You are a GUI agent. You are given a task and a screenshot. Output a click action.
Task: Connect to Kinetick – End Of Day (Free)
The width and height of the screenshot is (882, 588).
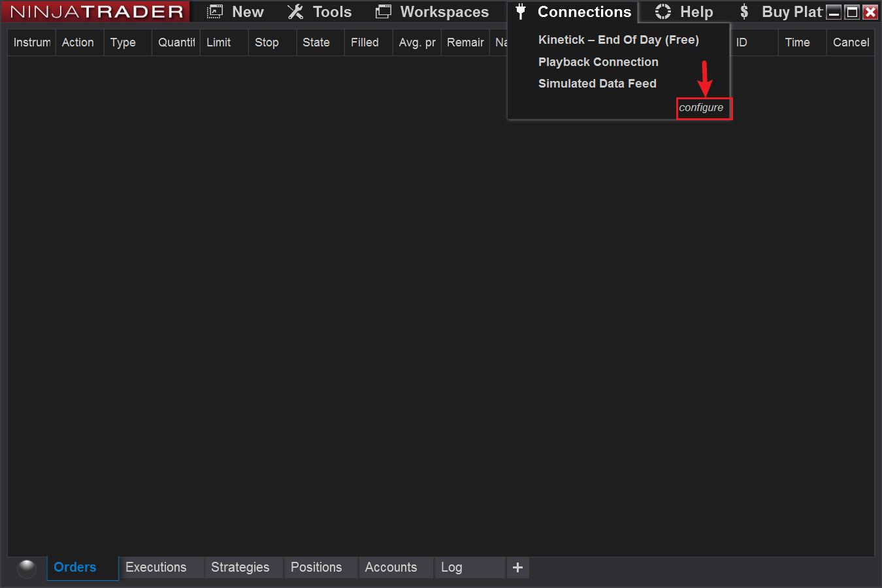(618, 40)
